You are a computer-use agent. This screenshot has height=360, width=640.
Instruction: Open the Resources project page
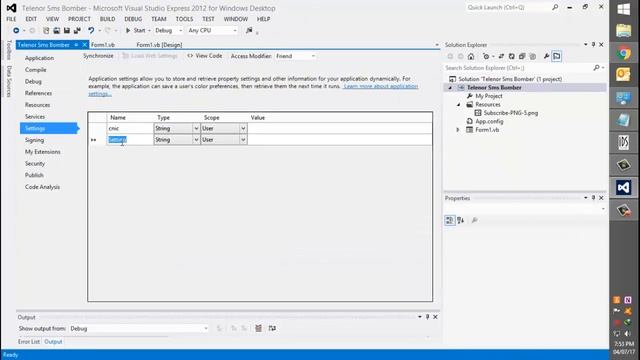tap(37, 105)
